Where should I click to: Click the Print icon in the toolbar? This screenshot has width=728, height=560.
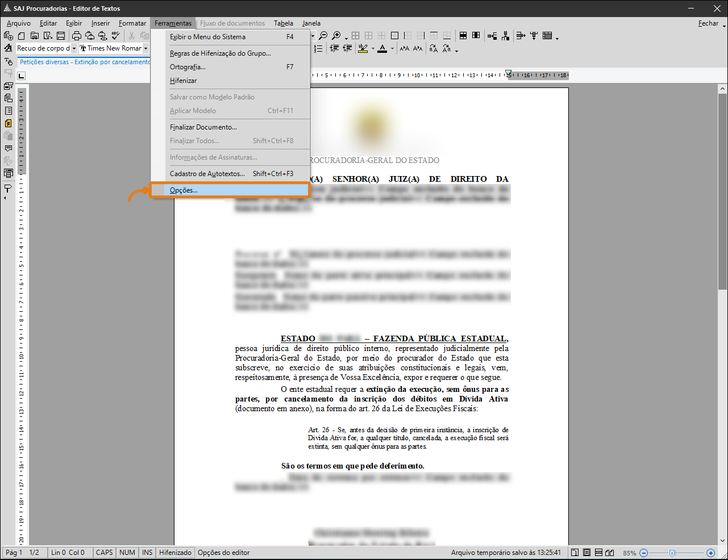pyautogui.click(x=77, y=36)
